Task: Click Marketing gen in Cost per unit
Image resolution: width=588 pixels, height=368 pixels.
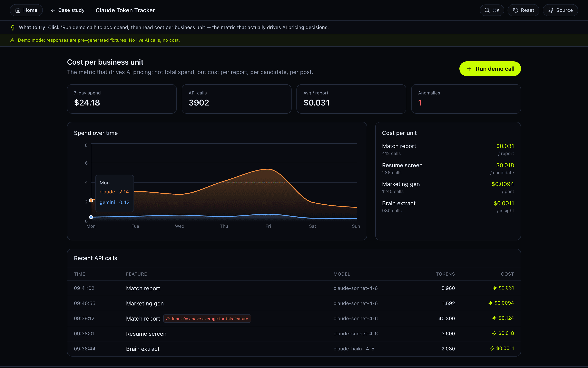Action: (401, 184)
